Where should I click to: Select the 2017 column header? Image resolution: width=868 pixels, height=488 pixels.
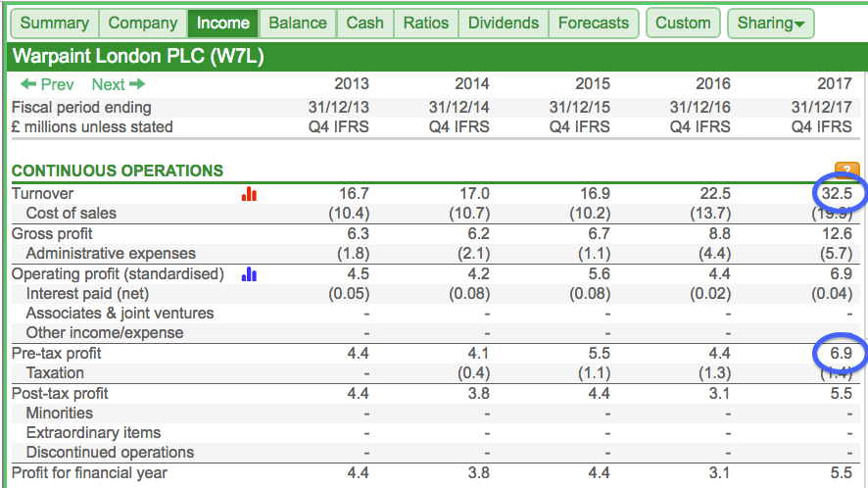pyautogui.click(x=835, y=83)
